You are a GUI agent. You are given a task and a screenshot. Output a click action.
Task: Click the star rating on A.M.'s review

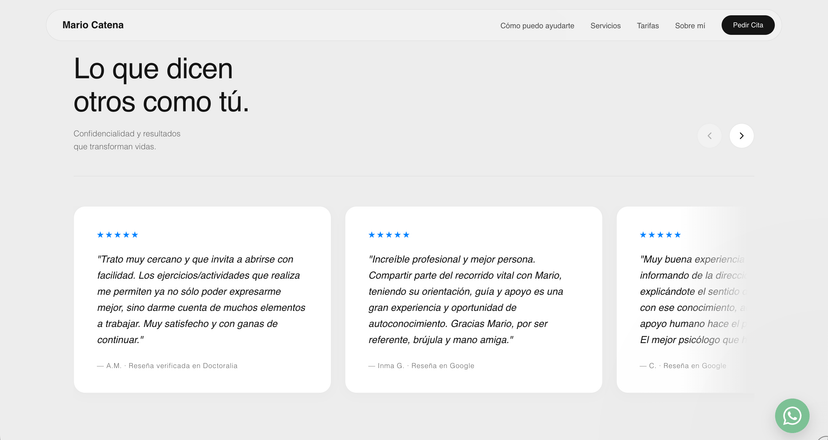click(118, 235)
